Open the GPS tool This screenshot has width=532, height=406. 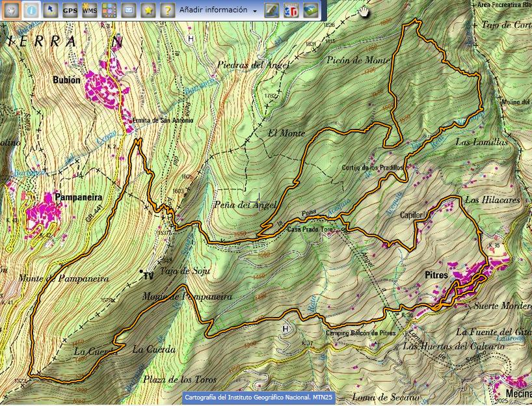click(70, 10)
